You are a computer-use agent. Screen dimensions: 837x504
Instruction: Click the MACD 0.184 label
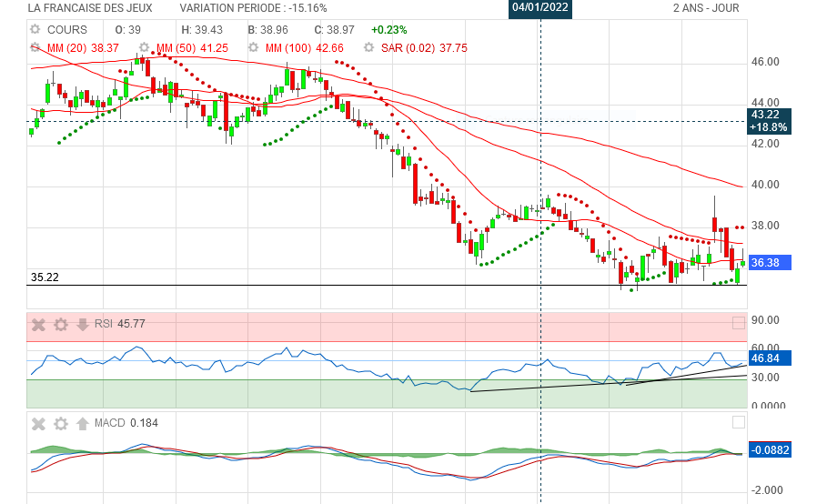pos(126,423)
